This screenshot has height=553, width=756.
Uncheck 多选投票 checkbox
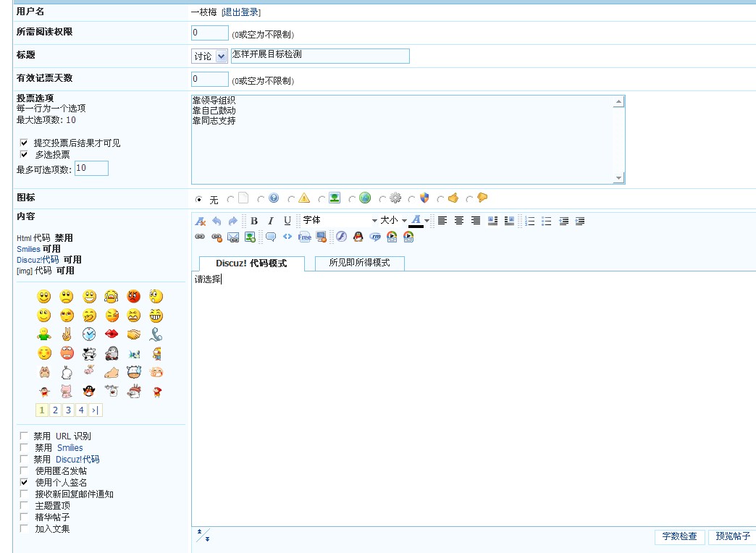(24, 154)
